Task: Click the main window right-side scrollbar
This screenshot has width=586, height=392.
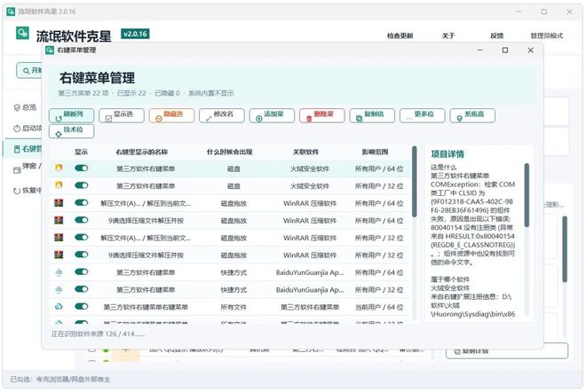Action: click(565, 248)
